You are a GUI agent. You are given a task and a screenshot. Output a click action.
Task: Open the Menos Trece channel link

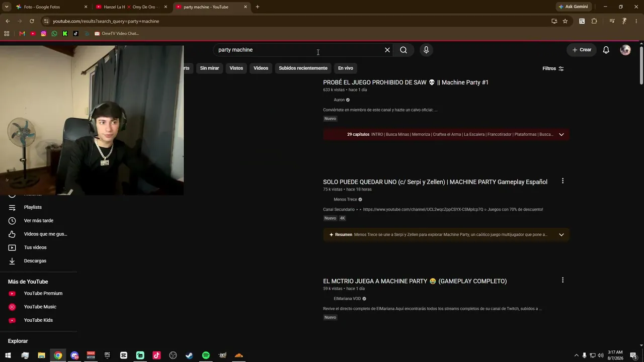point(345,200)
